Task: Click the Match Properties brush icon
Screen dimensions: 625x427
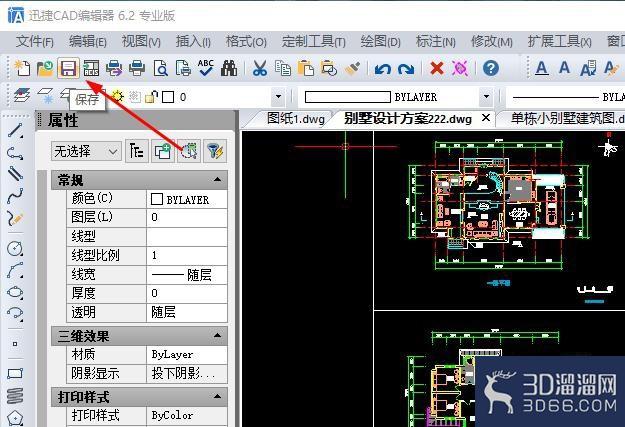Action: coord(352,68)
